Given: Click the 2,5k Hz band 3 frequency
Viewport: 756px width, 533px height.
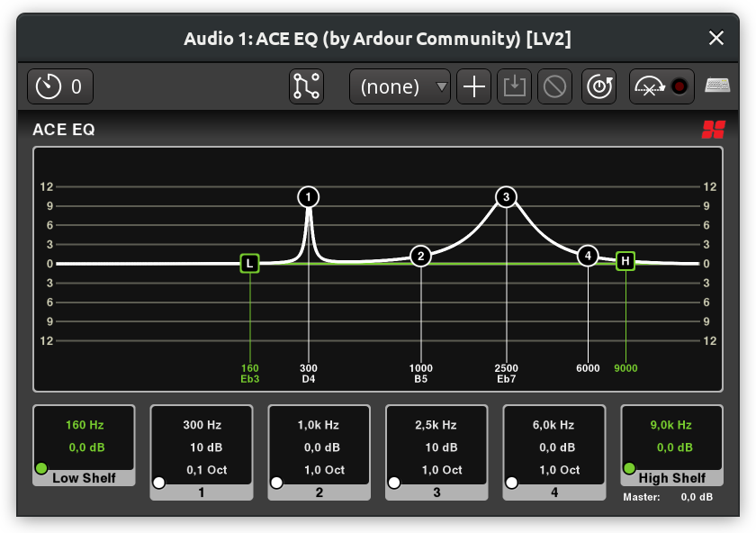Looking at the screenshot, I should (x=436, y=425).
